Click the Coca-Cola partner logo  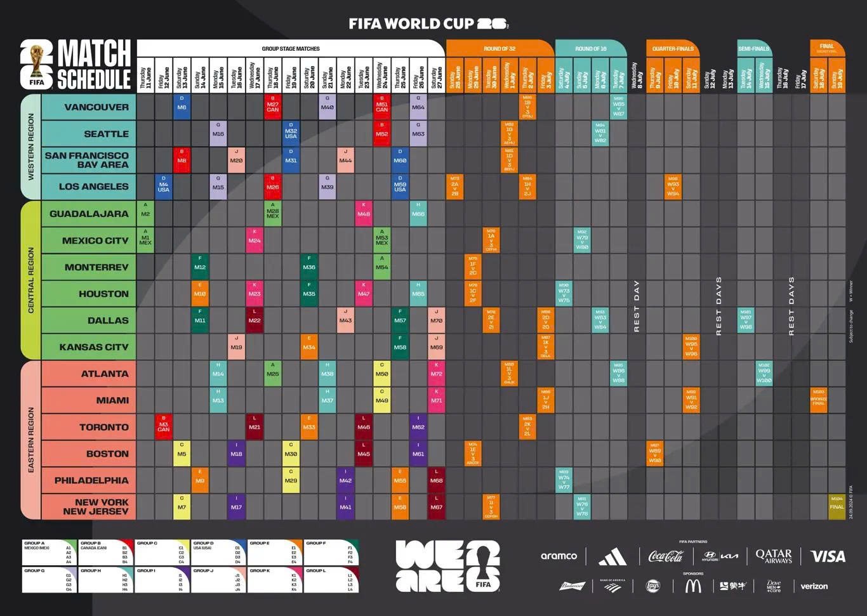666,556
